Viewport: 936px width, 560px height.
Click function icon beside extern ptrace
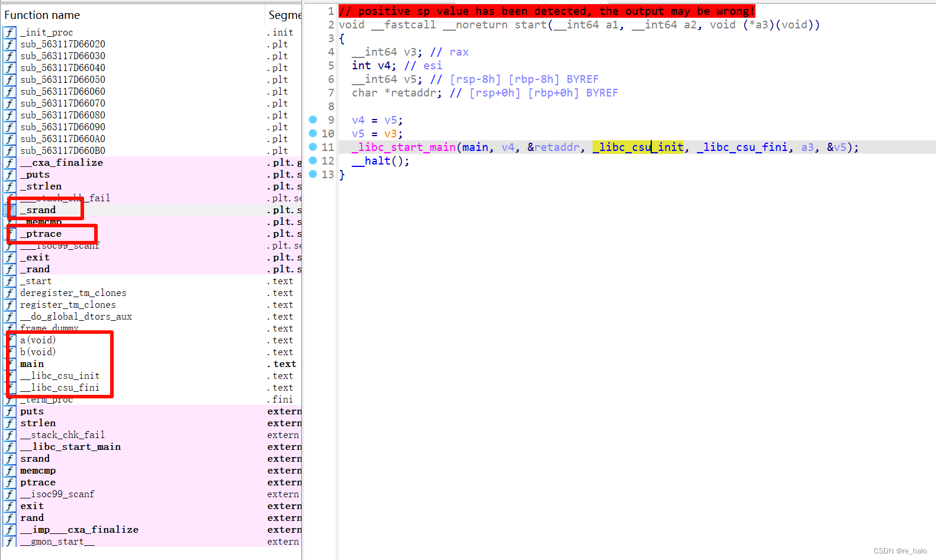[x=9, y=482]
